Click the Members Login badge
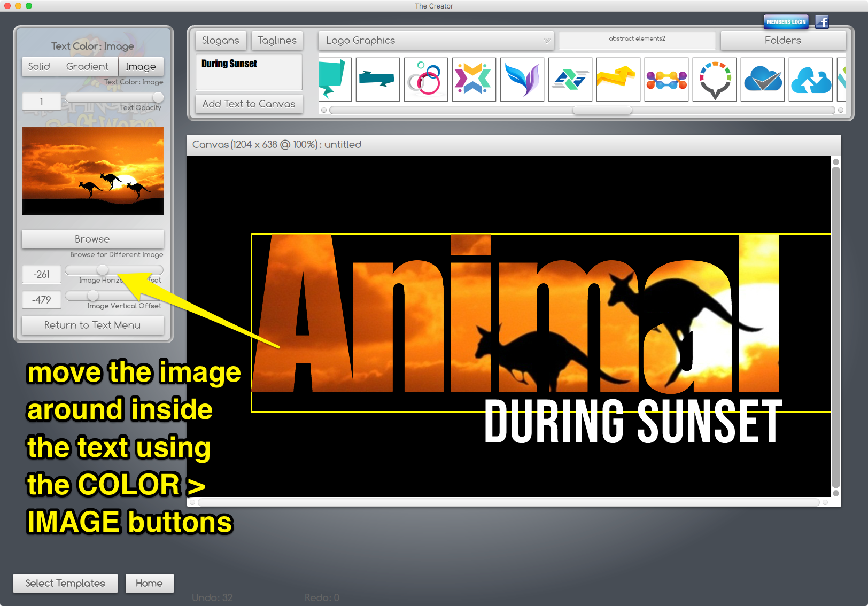This screenshot has height=606, width=868. pyautogui.click(x=786, y=22)
